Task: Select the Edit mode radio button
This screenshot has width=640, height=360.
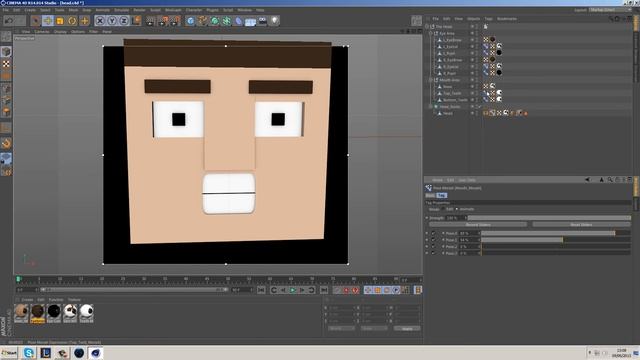Action: pos(443,209)
